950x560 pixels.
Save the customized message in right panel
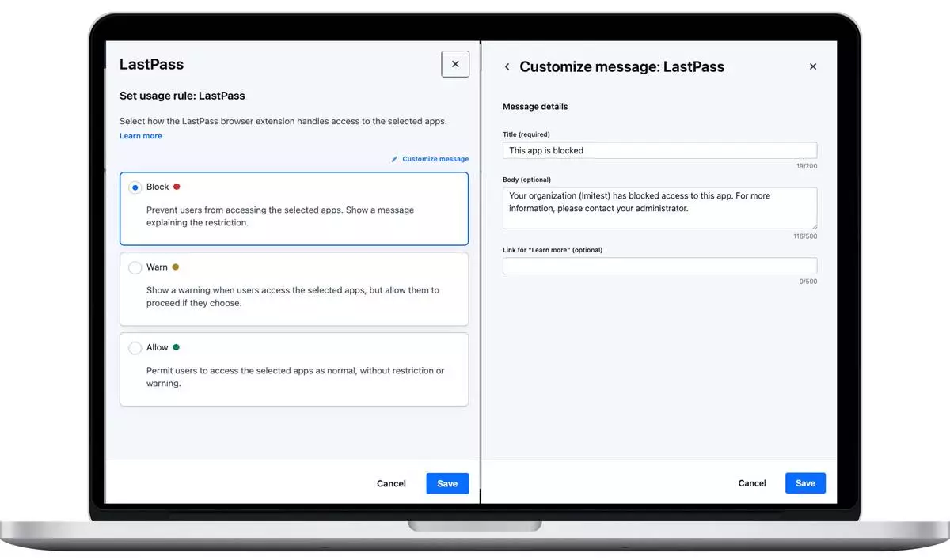(x=805, y=483)
